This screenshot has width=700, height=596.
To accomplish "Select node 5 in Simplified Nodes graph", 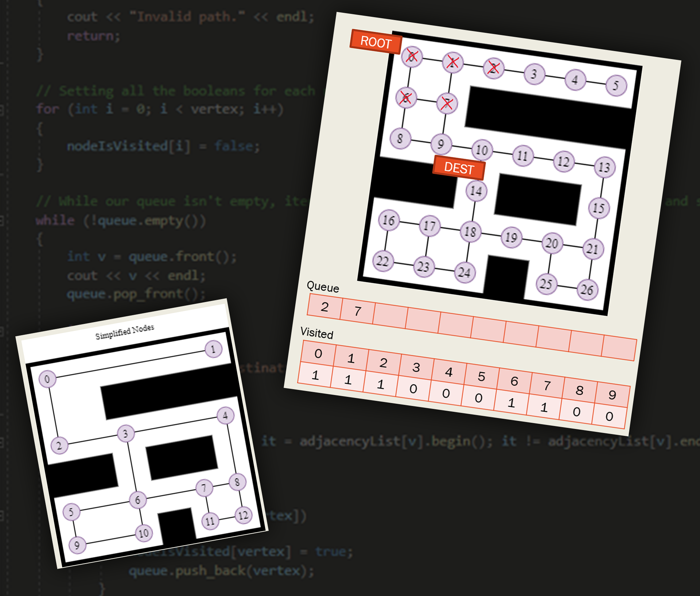I will (x=71, y=512).
